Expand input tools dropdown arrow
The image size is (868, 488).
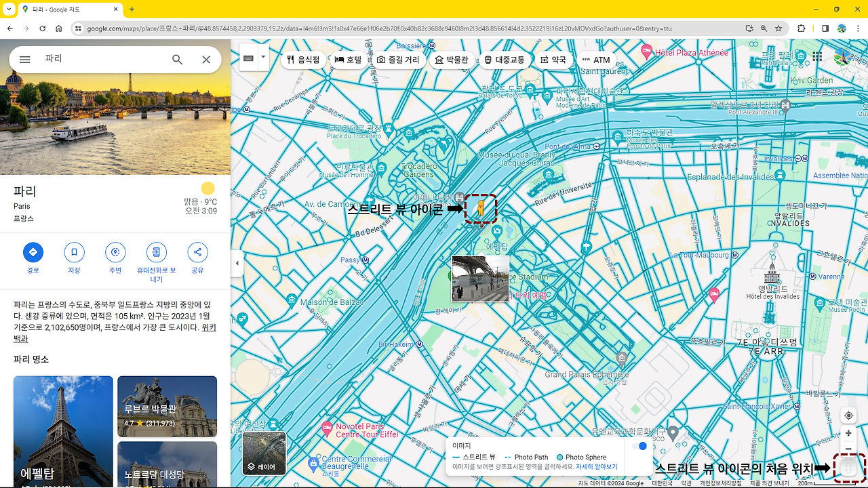[263, 59]
